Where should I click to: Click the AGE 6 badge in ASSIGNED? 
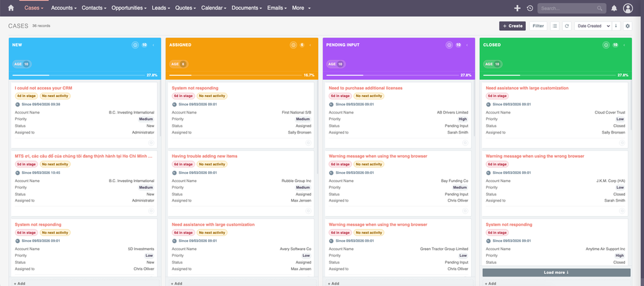coord(178,64)
